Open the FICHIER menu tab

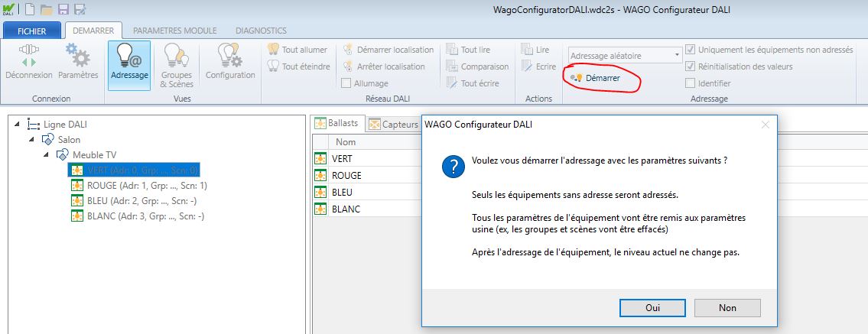click(32, 31)
